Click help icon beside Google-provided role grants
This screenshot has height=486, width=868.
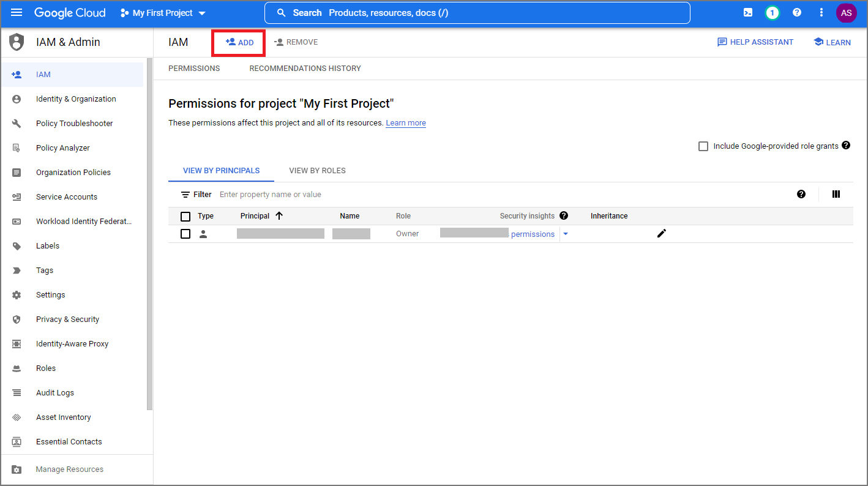click(x=846, y=145)
